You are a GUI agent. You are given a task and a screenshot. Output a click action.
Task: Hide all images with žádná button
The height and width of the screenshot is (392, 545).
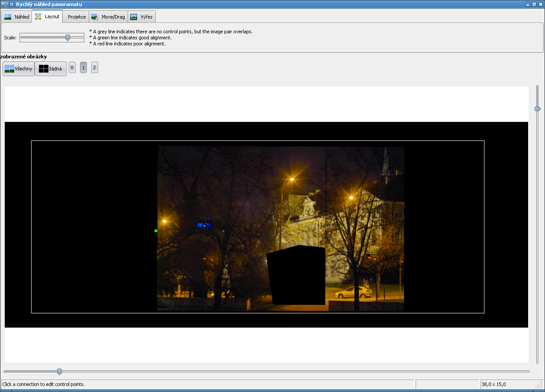point(51,69)
